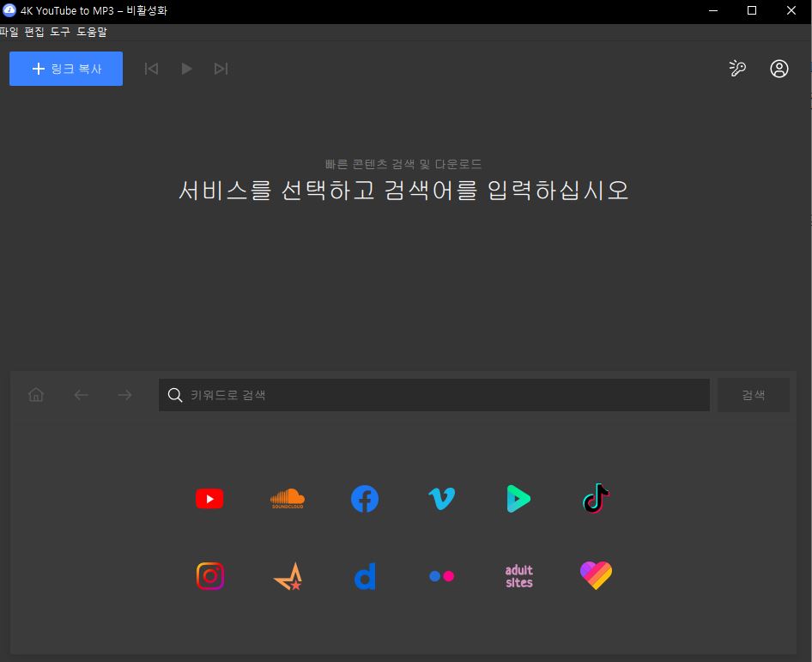Go to the browser home icon
Image resolution: width=812 pixels, height=662 pixels.
click(36, 395)
